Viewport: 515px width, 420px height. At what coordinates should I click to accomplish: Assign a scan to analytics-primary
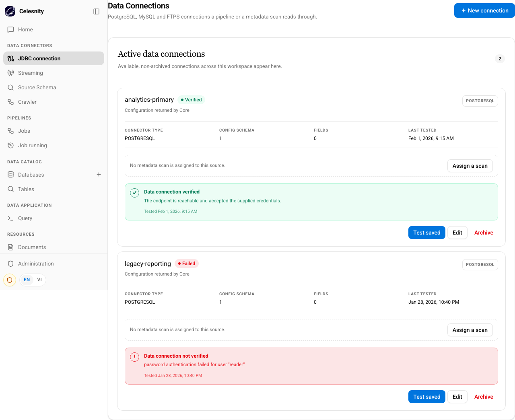pyautogui.click(x=470, y=166)
